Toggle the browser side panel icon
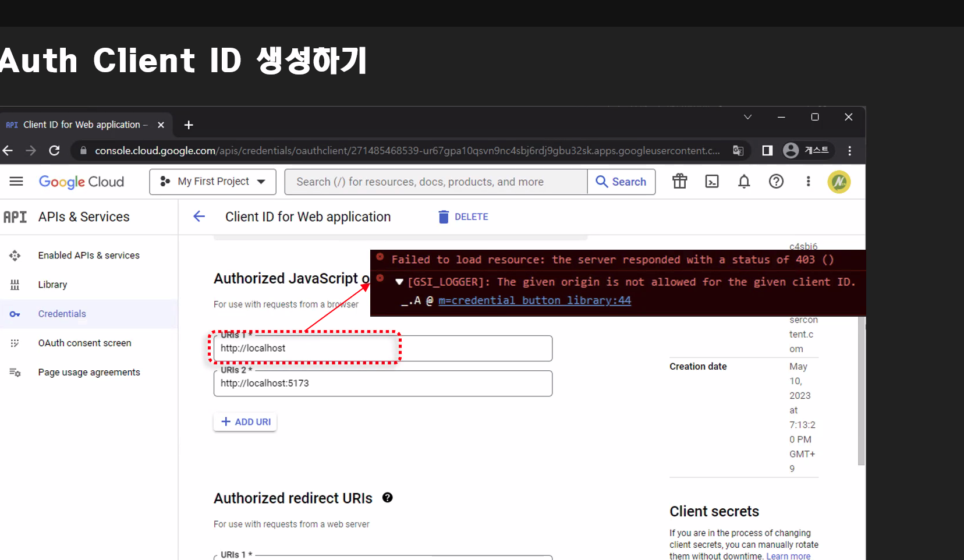This screenshot has width=964, height=560. (767, 151)
